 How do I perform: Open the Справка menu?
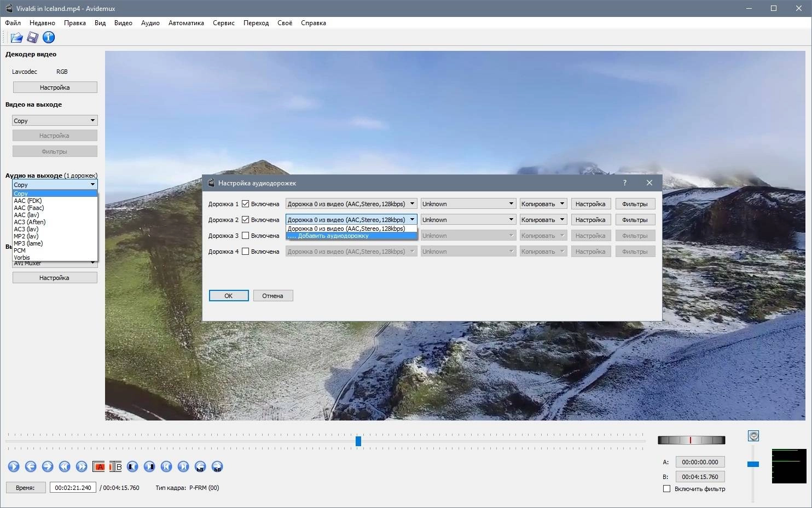[x=314, y=23]
